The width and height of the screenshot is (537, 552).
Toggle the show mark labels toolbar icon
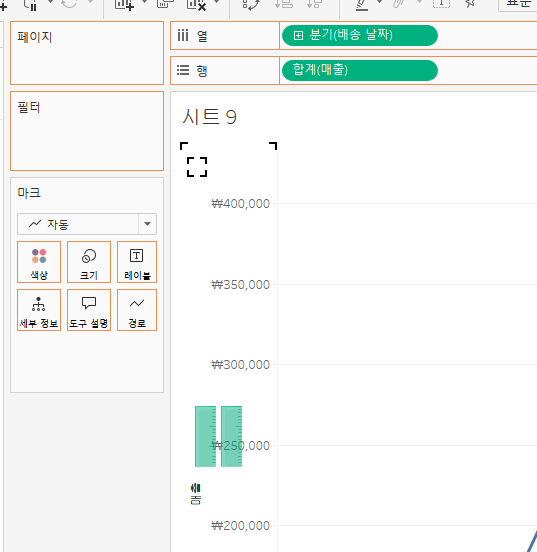[441, 4]
